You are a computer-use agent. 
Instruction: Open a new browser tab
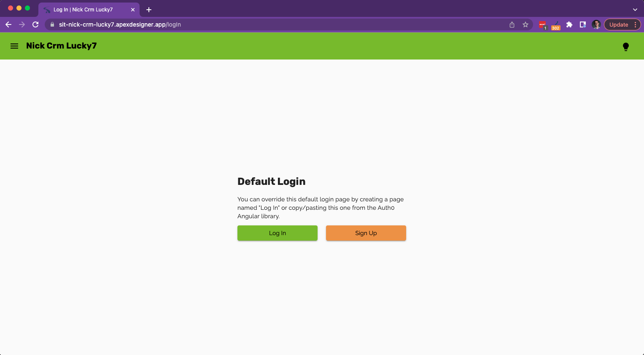click(149, 10)
